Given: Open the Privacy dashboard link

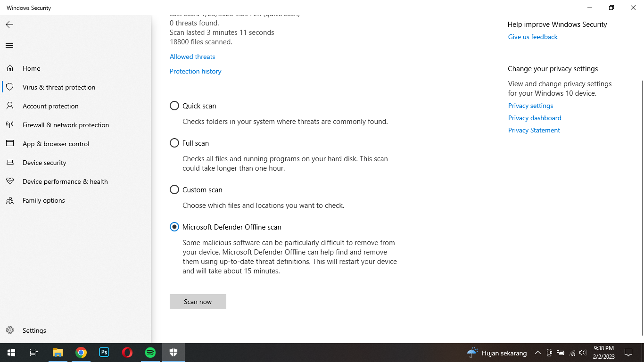Looking at the screenshot, I should tap(535, 118).
